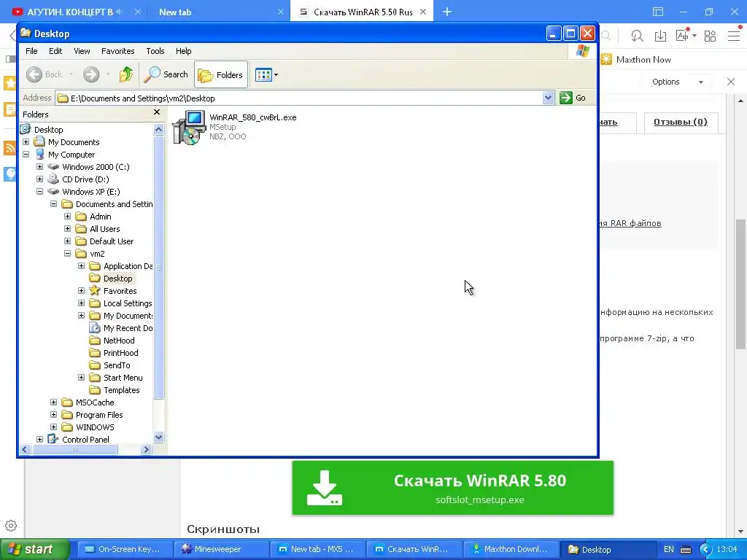Add a new Maxthon browser tab

tap(447, 12)
